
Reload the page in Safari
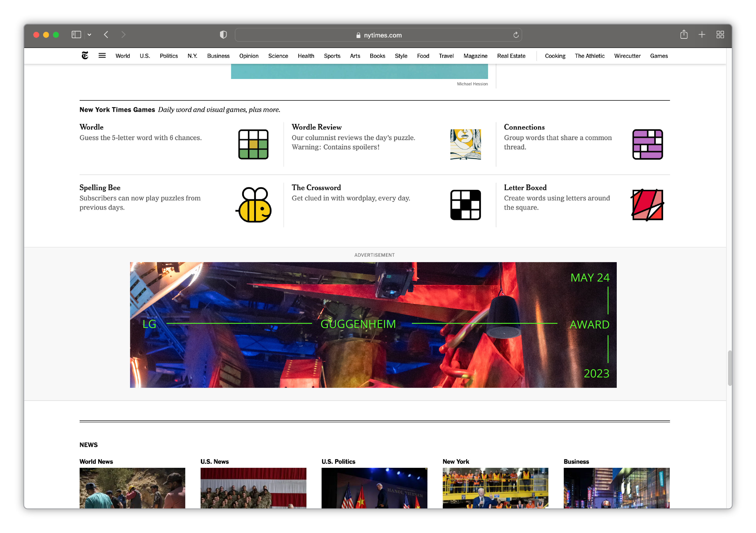[516, 35]
